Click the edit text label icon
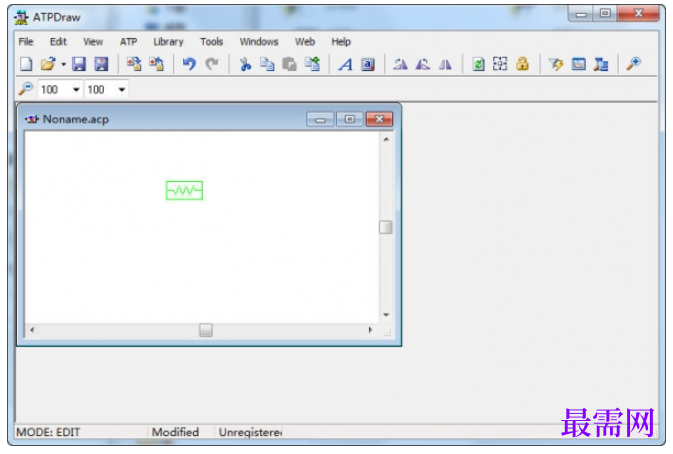Screen dimensions: 673x454 click(368, 64)
